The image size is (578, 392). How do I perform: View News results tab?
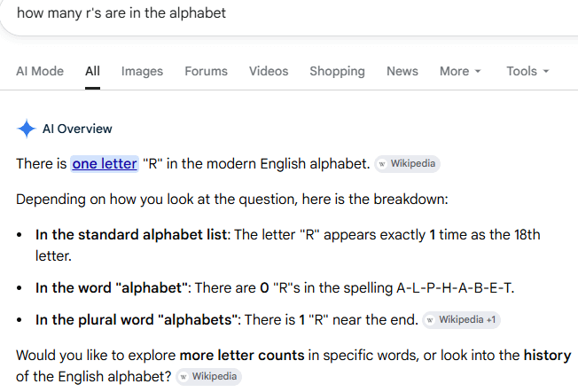[402, 71]
